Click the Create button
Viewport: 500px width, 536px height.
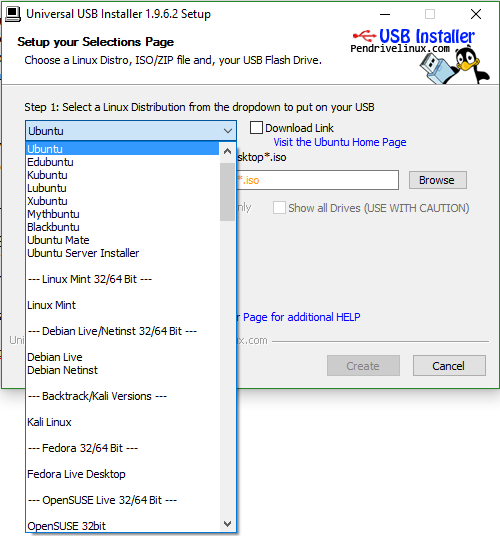363,366
